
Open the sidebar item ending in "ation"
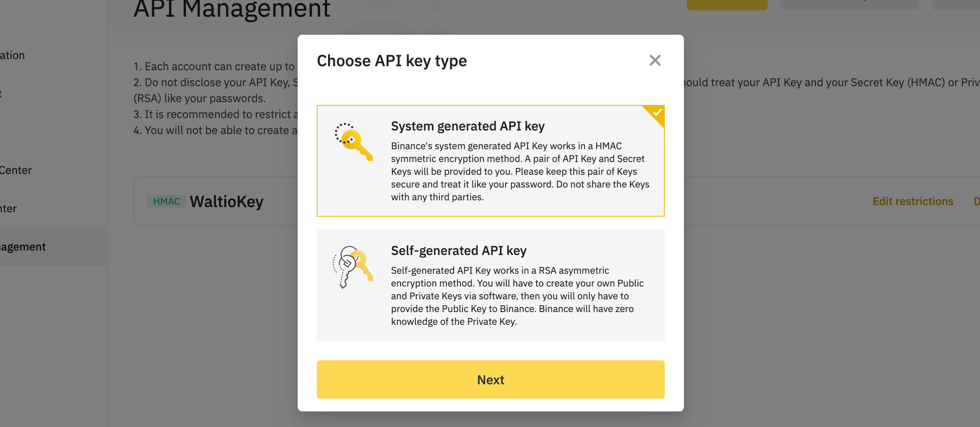[x=13, y=55]
